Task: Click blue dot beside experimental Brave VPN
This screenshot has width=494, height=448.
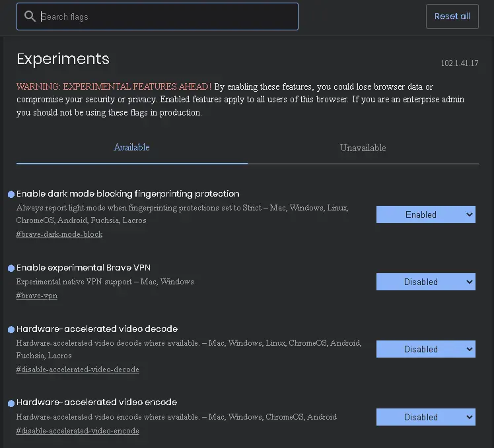Action: [11, 269]
